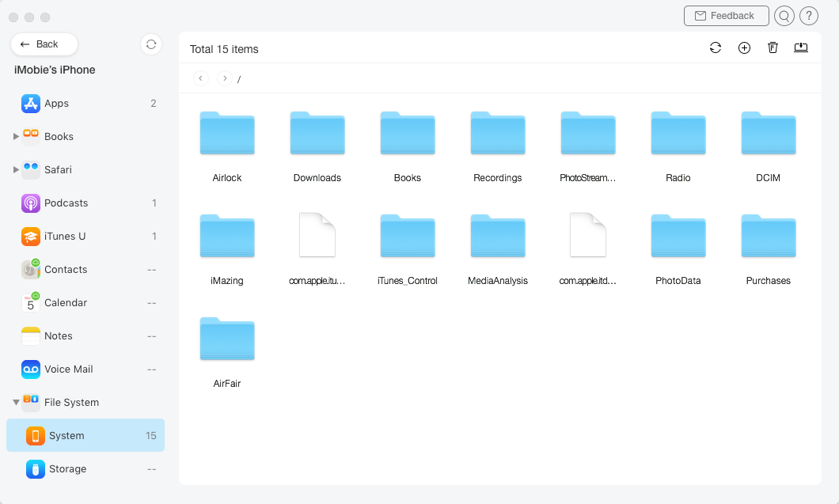
Task: Click the Feedback button
Action: pos(726,16)
